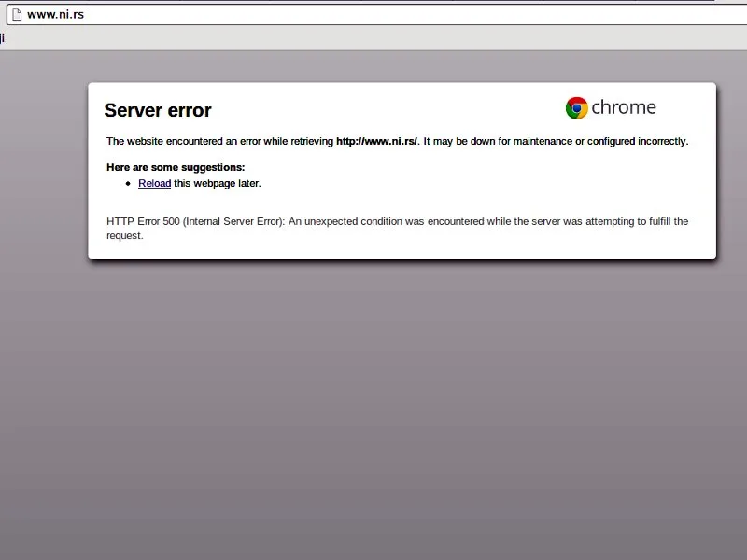This screenshot has width=747, height=560.
Task: Click "Here are some suggestions:" heading
Action: (176, 167)
